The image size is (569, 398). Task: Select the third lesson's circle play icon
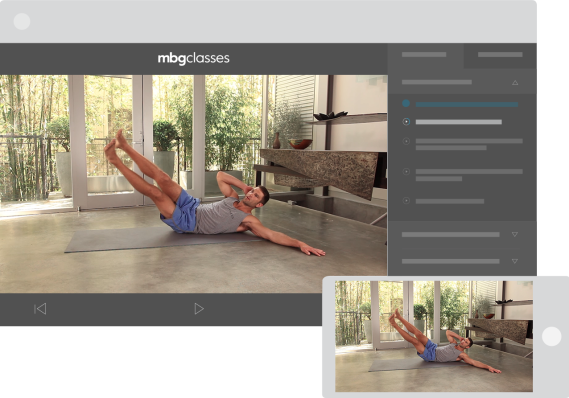coord(406,141)
